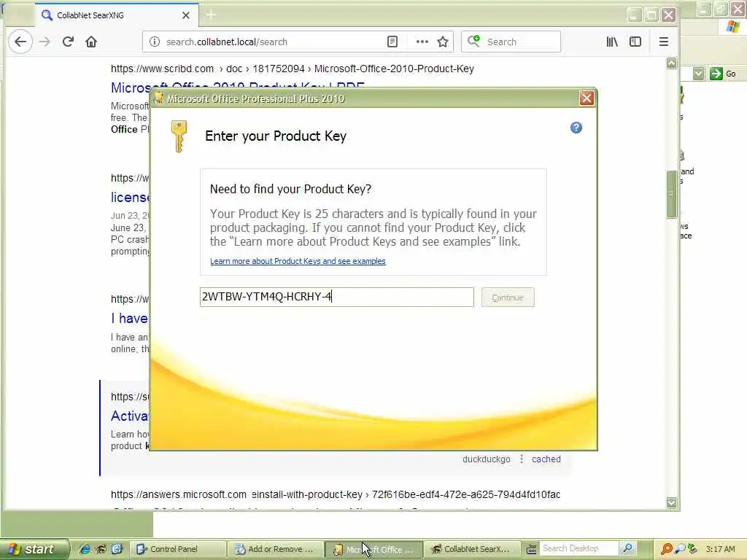Switch to the Microsoft Office taskbar button
The width and height of the screenshot is (747, 560).
(373, 549)
